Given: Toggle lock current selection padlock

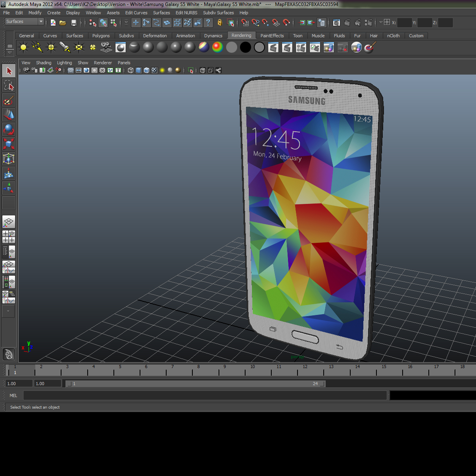Looking at the screenshot, I should [x=220, y=23].
